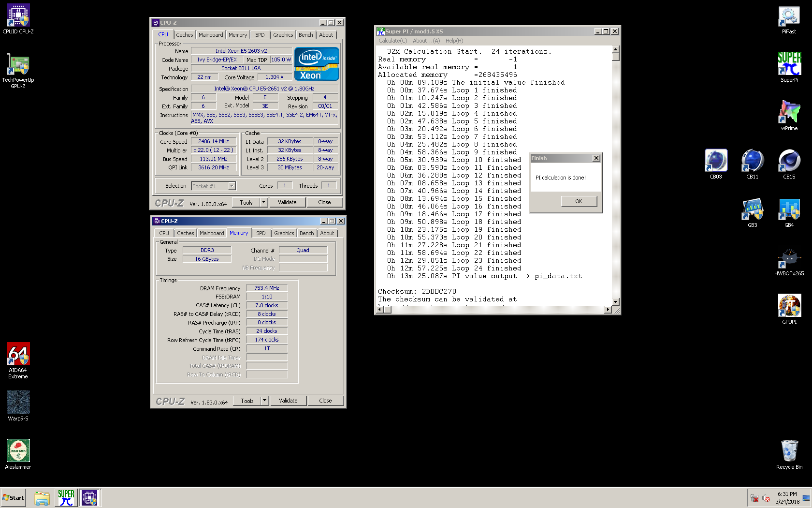
Task: Close the Finish dialog with its X
Action: [x=596, y=158]
